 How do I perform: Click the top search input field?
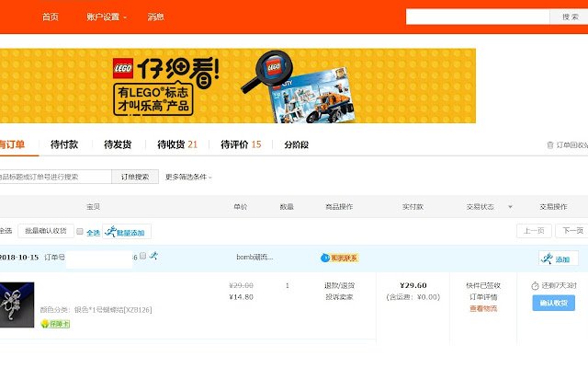click(478, 17)
